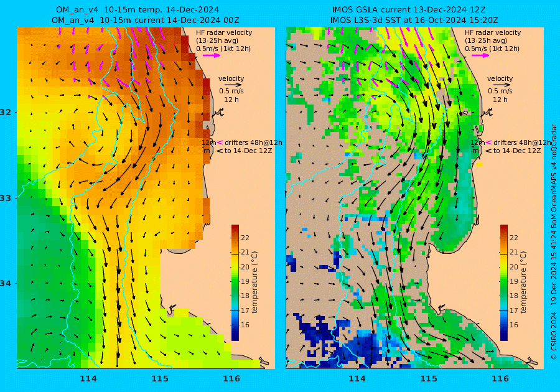This screenshot has height=392, width=560.
Task: Click the '21' tick on left colorbar
Action: pos(245,253)
